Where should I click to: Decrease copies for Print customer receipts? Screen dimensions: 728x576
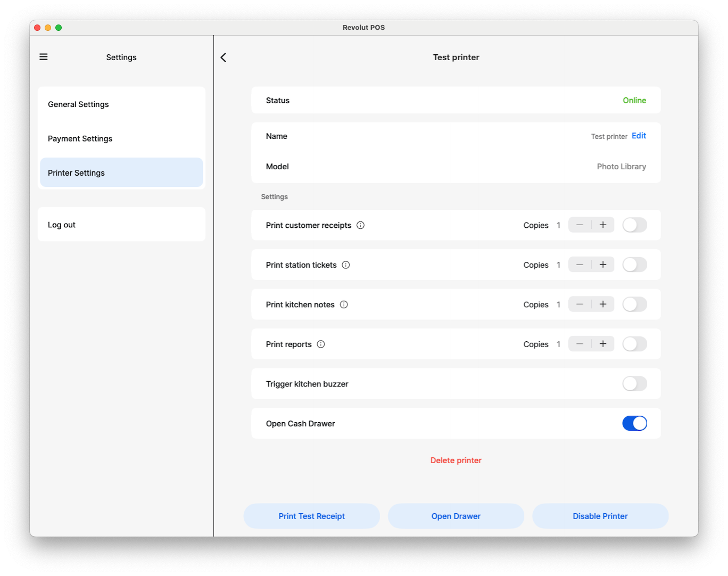pyautogui.click(x=580, y=225)
